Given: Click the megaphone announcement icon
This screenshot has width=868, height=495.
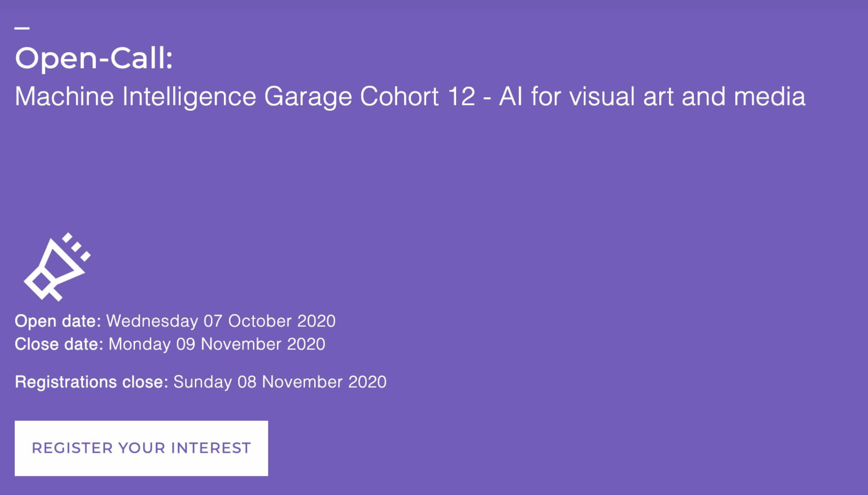Looking at the screenshot, I should [57, 267].
